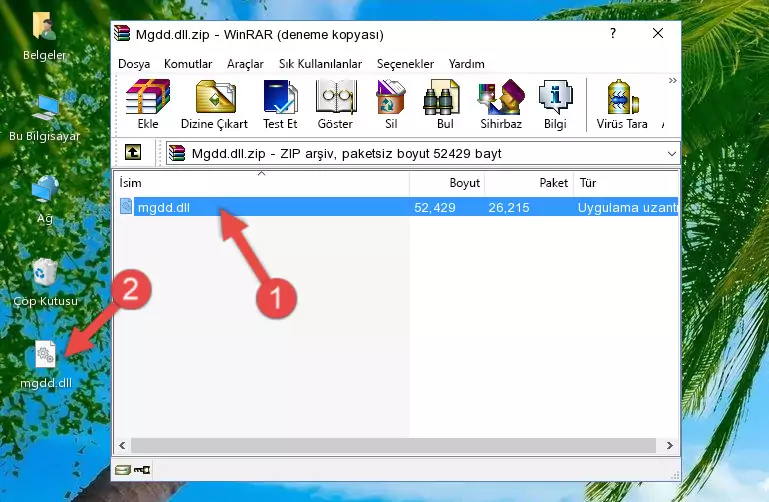769x502 pixels.
Task: Sort by the İsim column header
Action: [262, 183]
